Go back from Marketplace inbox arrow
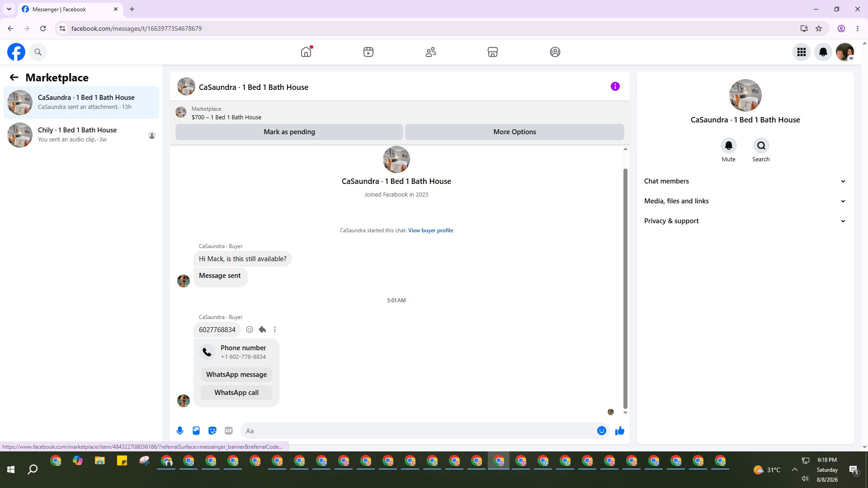868x488 pixels. 14,77
